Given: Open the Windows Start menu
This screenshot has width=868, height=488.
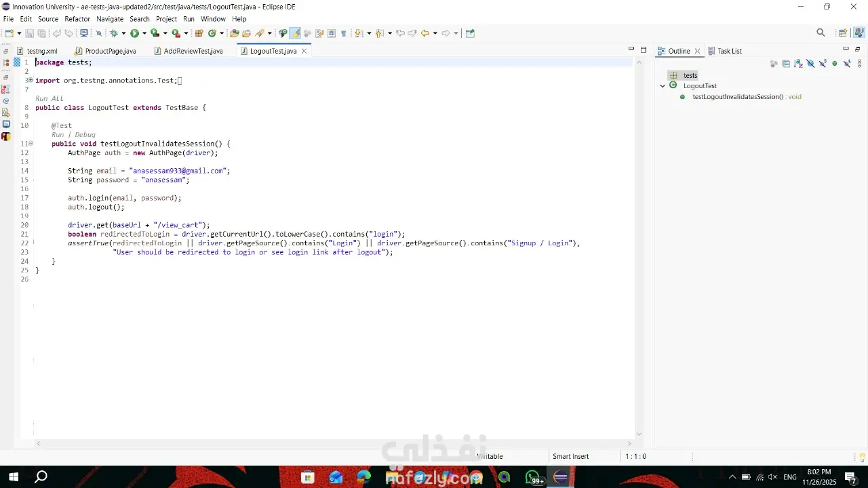Looking at the screenshot, I should click(x=13, y=477).
